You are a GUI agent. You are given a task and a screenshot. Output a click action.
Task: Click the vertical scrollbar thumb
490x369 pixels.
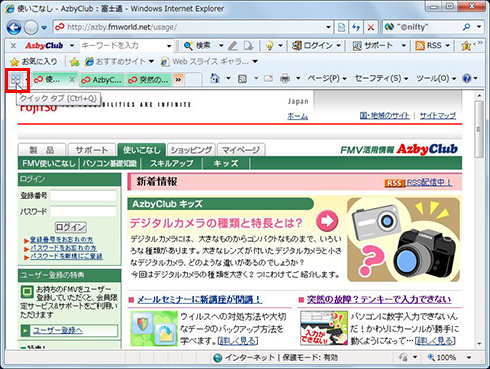pyautogui.click(x=479, y=129)
